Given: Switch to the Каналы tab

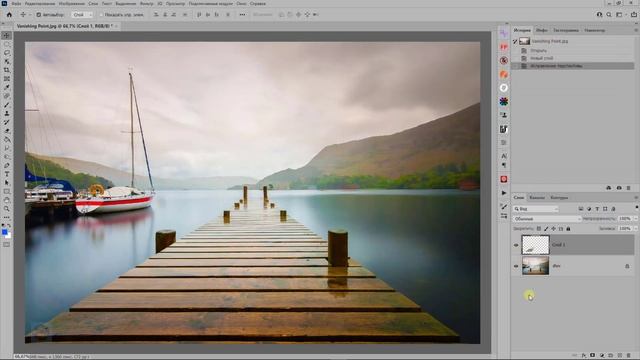Looking at the screenshot, I should coord(537,198).
